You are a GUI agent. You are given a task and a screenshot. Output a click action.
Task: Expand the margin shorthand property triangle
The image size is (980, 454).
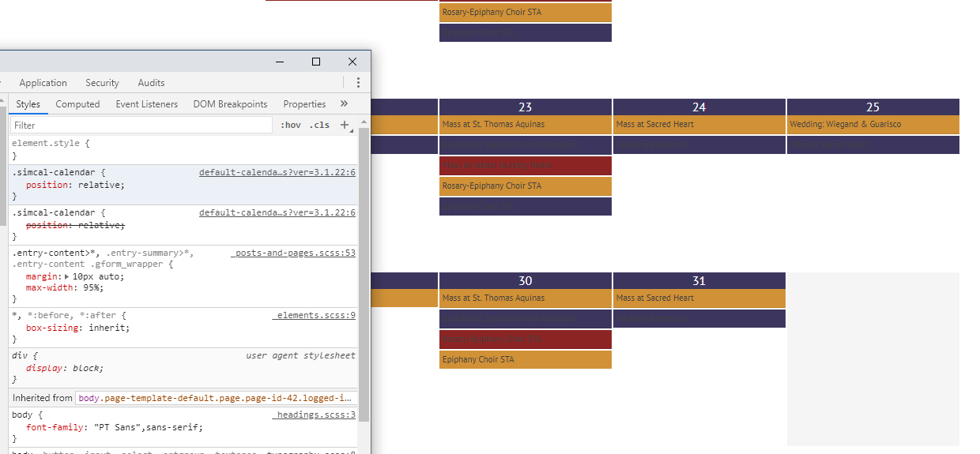(67, 276)
